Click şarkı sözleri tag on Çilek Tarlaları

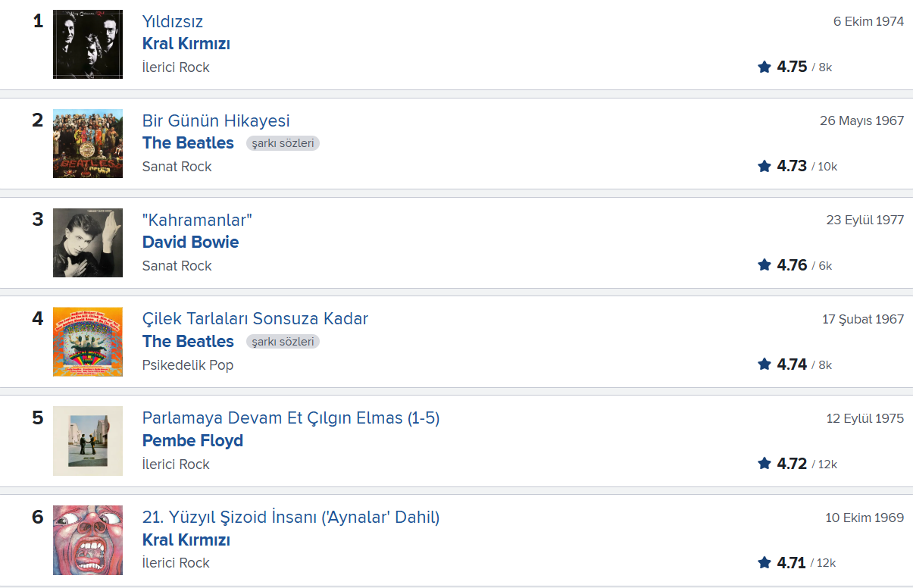pos(283,342)
